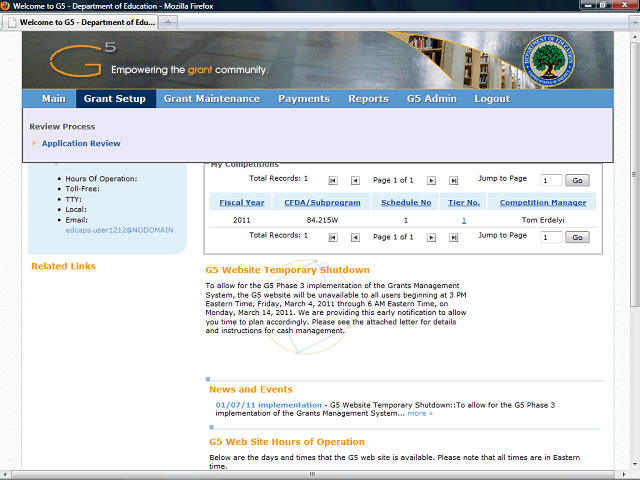
Task: Click the horizontal scrollbar thumb
Action: tap(312, 474)
